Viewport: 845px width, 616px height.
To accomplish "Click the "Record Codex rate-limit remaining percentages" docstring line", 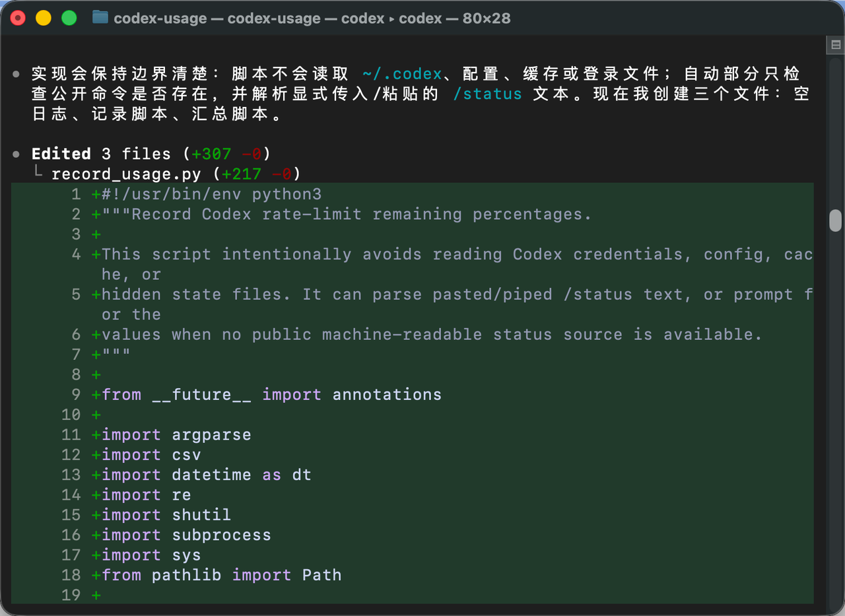I will click(x=347, y=214).
